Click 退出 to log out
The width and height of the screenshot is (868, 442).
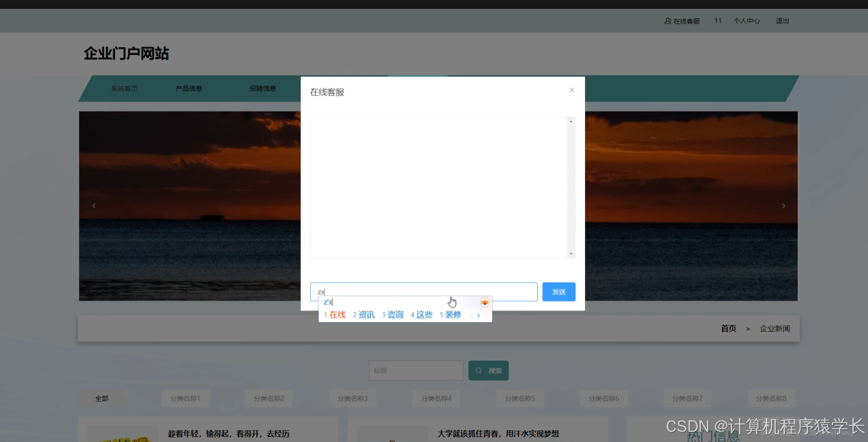(x=783, y=21)
